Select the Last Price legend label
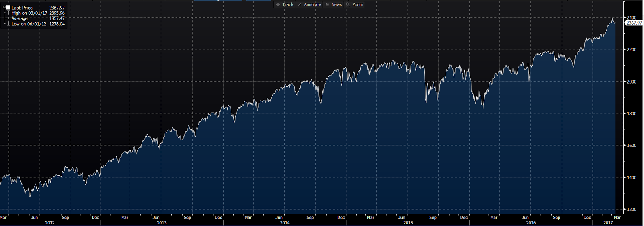The image size is (644, 226). coord(22,8)
